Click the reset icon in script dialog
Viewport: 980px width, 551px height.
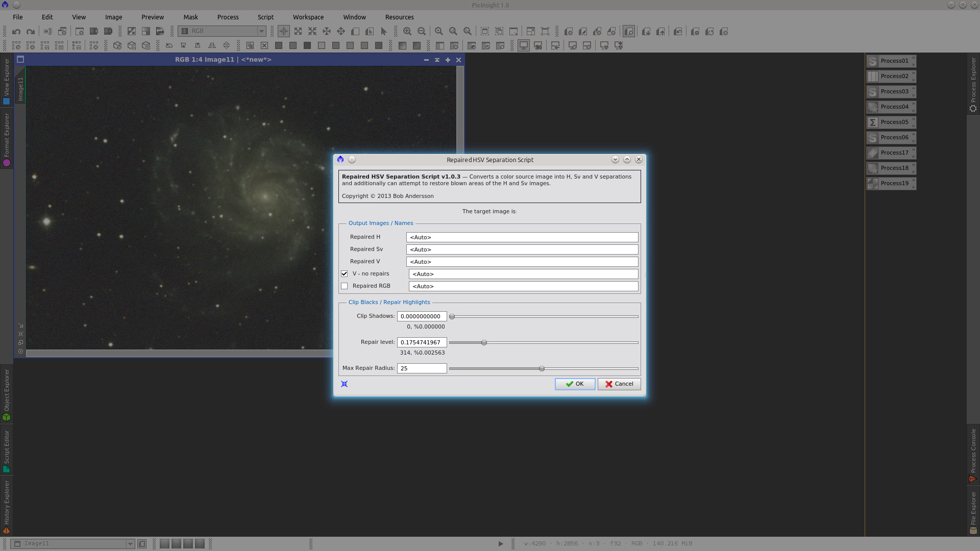345,384
